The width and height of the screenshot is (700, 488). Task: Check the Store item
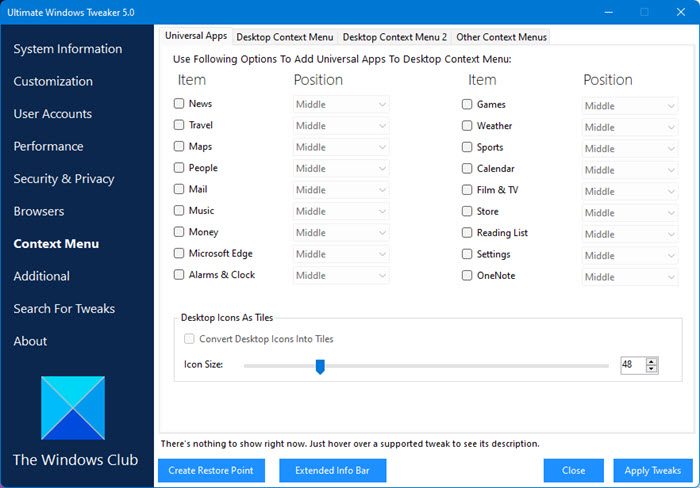(467, 211)
